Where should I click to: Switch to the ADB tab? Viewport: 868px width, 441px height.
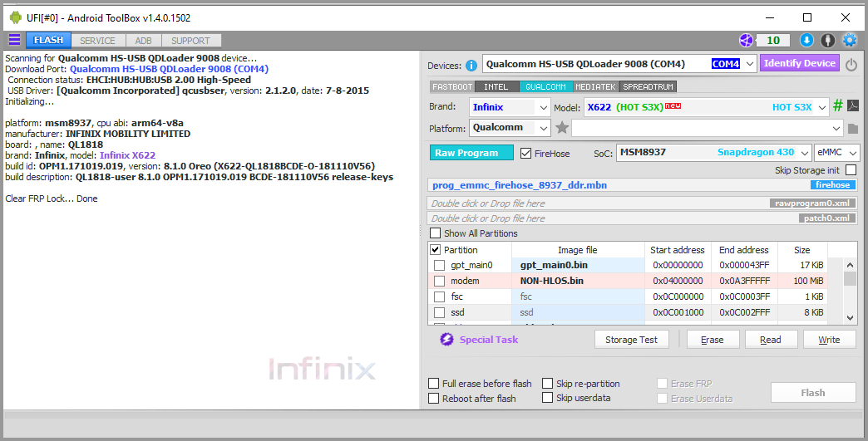pyautogui.click(x=143, y=41)
